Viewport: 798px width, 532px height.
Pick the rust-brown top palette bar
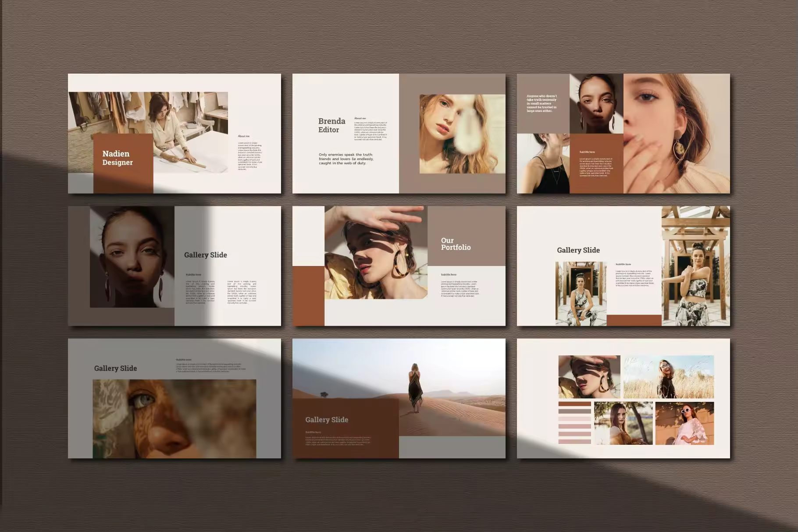[575, 404]
